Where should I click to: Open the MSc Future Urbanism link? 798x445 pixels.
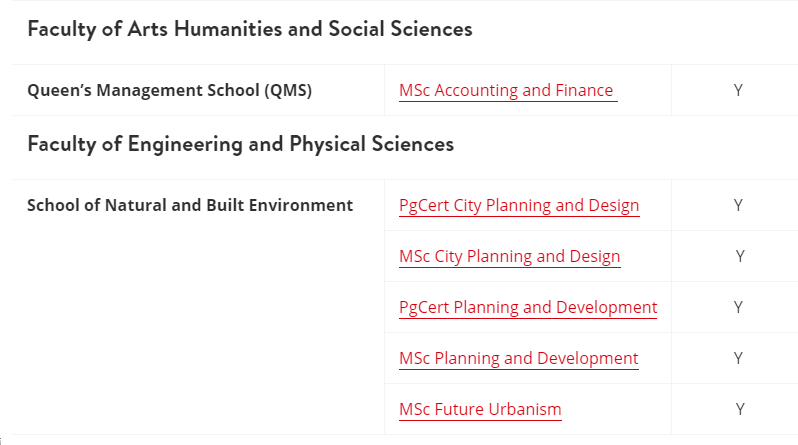pos(480,409)
